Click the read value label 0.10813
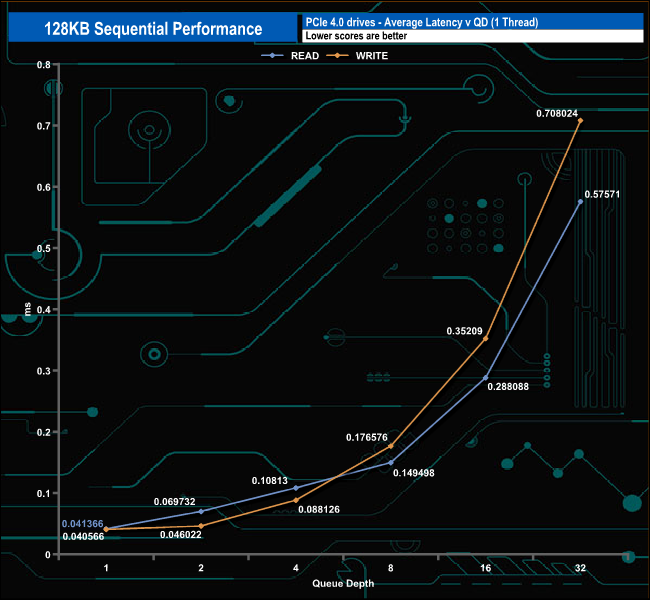Screen dimensions: 650x600 [269, 481]
